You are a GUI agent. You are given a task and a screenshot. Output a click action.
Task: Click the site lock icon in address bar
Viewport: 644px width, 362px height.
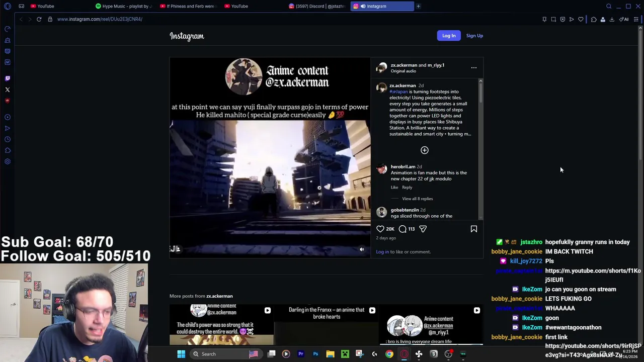[50, 19]
